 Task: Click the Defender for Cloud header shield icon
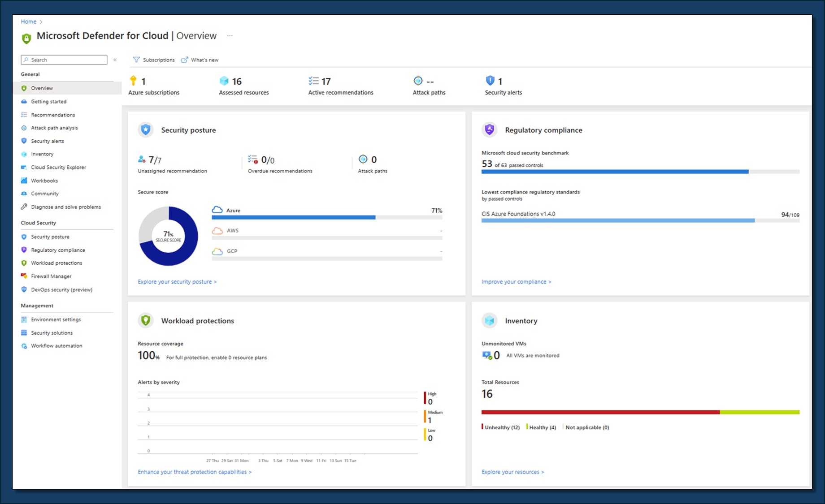pos(26,39)
